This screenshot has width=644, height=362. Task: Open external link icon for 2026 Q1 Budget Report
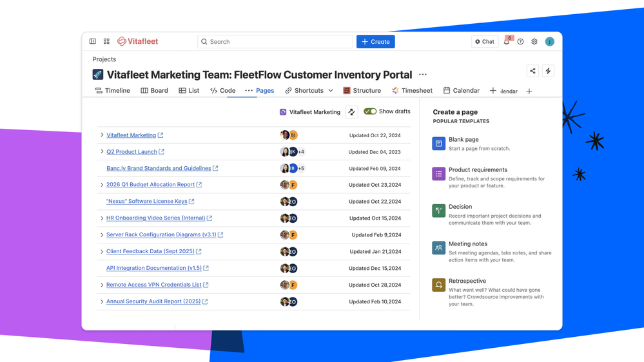199,185
